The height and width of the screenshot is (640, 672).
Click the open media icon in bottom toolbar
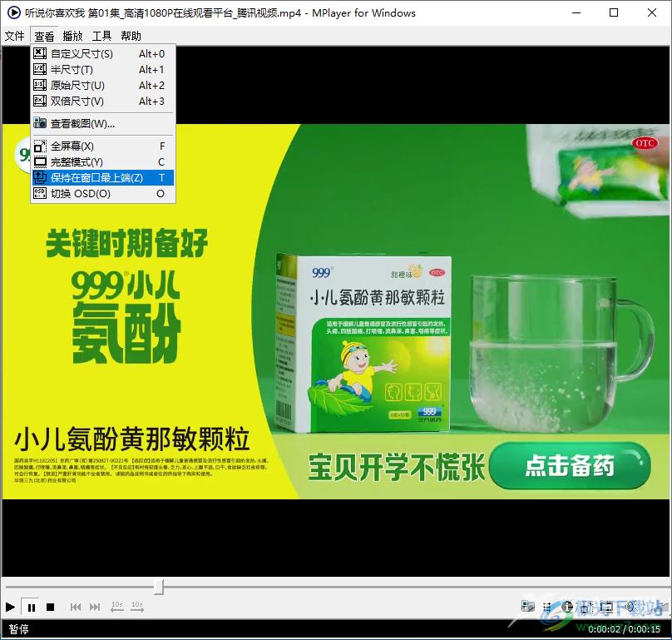click(x=527, y=606)
